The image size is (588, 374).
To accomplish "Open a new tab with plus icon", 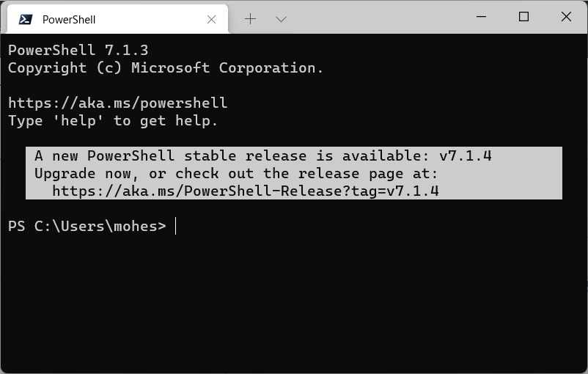I will (250, 19).
